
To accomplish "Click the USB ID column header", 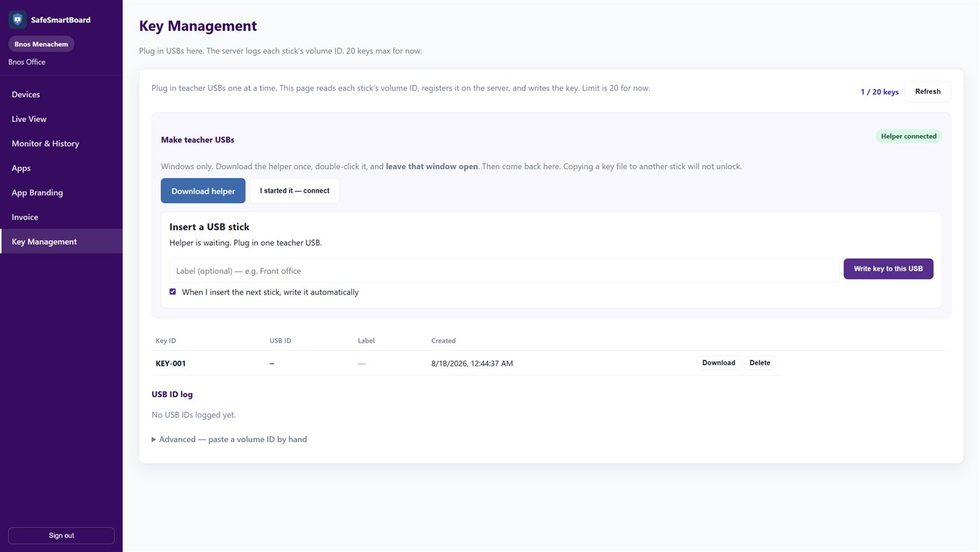I will (280, 340).
